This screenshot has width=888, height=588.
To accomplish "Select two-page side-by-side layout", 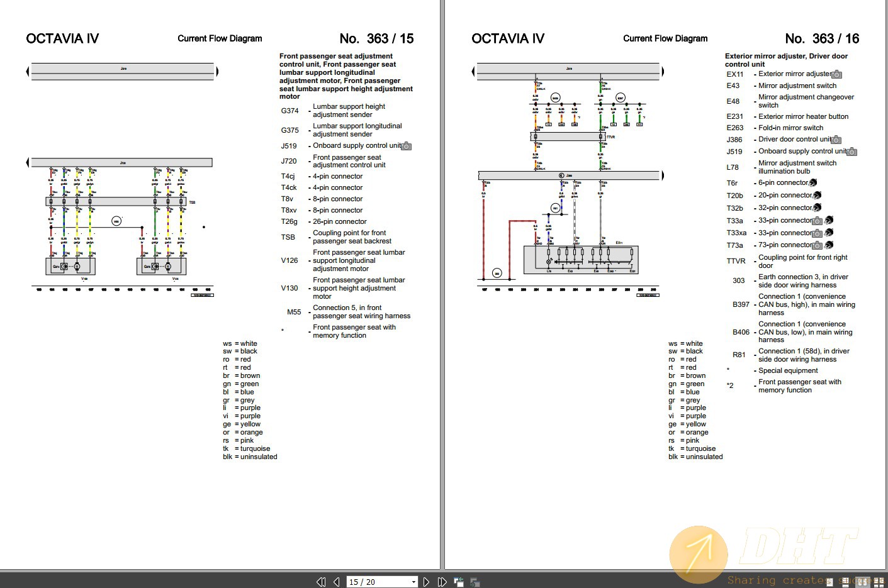I will click(x=863, y=582).
